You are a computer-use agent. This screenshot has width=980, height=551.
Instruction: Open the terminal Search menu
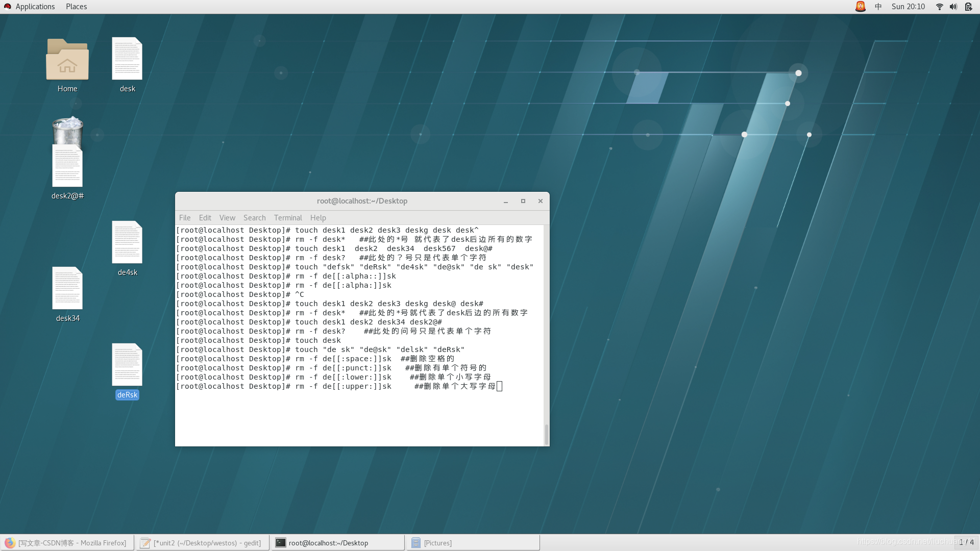tap(254, 218)
